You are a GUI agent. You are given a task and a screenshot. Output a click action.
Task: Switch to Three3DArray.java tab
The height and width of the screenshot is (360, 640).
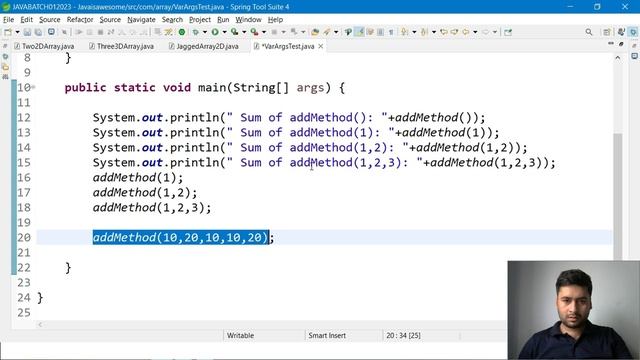pos(122,46)
